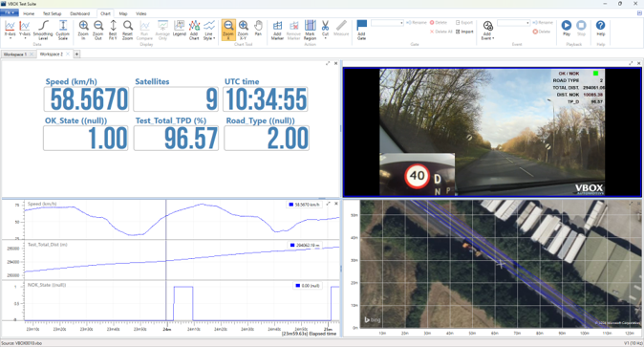Viewport: 644px width, 347px height.
Task: Click the Speed (km/h) gauge value
Action: 86,99
